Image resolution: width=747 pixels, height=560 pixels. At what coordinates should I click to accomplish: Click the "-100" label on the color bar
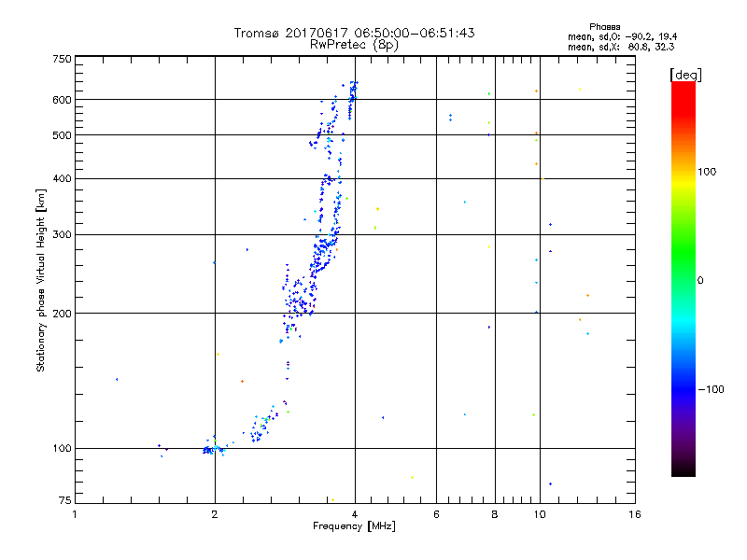pos(711,389)
